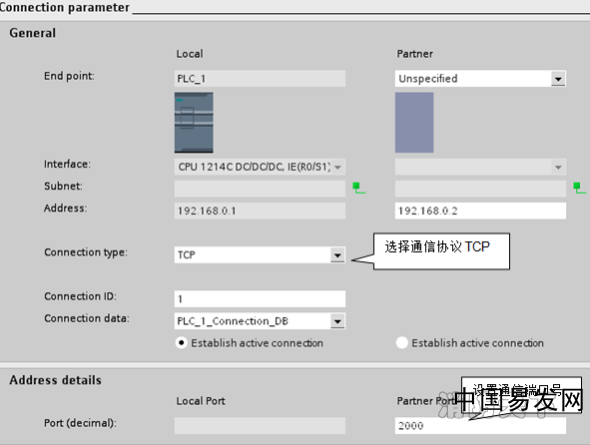590x445 pixels.
Task: Open the partner Interface dropdown arrow
Action: pos(558,167)
